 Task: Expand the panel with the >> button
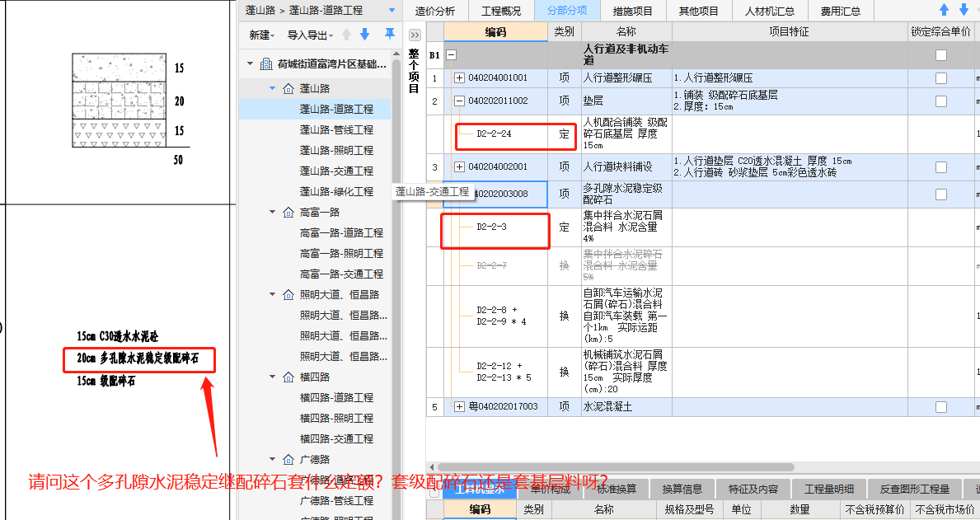[x=415, y=35]
